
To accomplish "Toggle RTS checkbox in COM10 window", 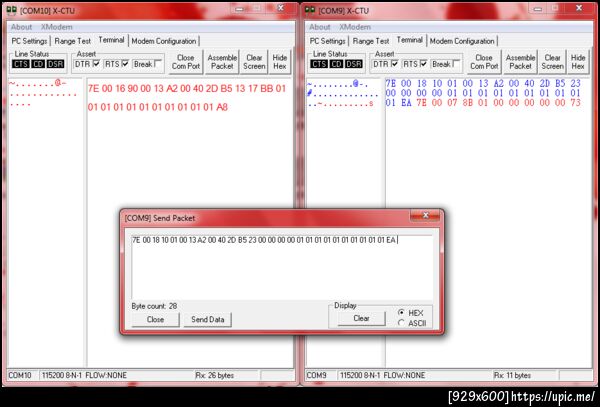I will (x=125, y=64).
